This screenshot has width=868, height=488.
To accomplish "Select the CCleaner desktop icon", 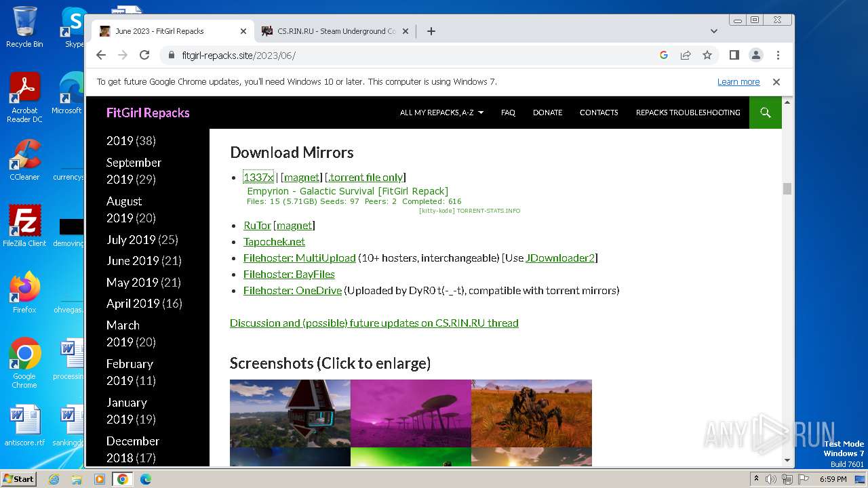I will tap(24, 161).
